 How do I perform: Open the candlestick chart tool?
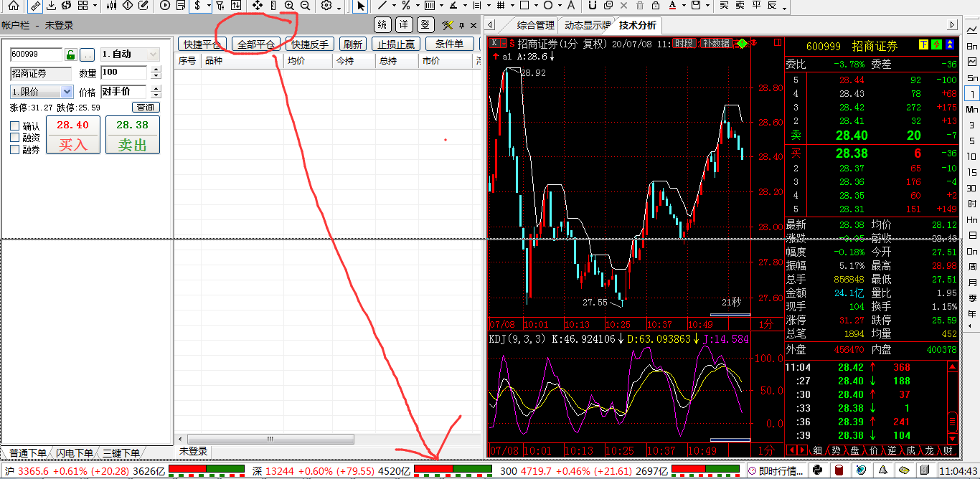point(110,6)
